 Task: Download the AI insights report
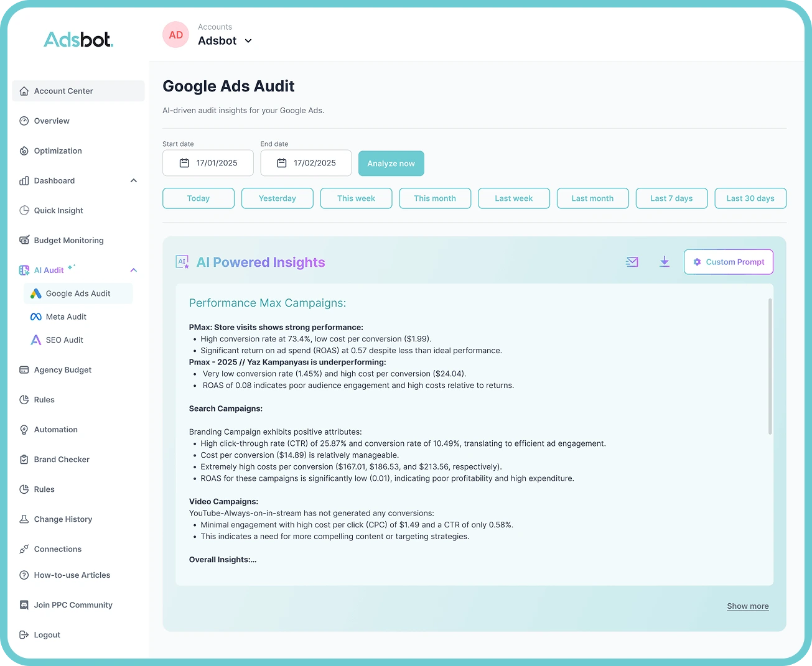click(665, 262)
